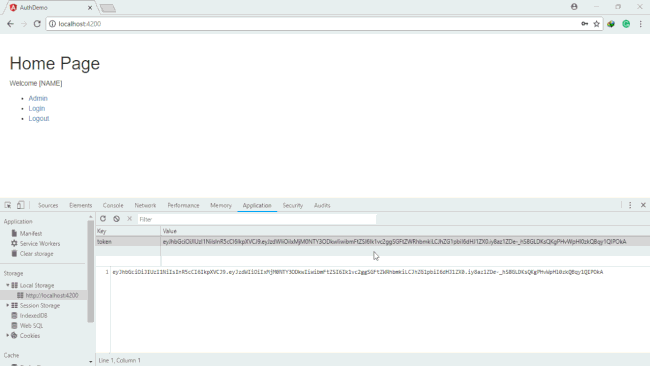This screenshot has width=650, height=366.
Task: Collapse the Local Storage tree arrow
Action: tap(7, 285)
